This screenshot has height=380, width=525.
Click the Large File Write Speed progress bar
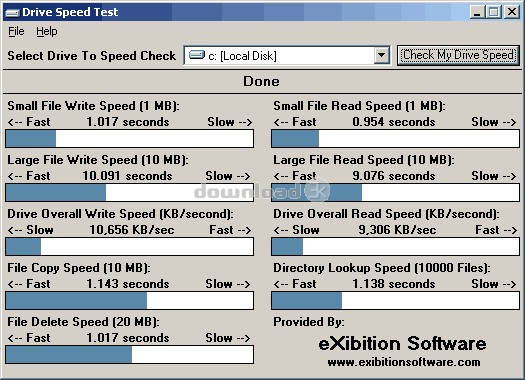click(x=130, y=193)
